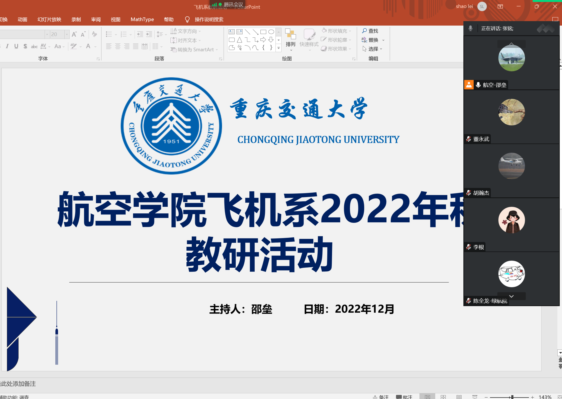Toggle underline formatting
The height and width of the screenshot is (400, 563).
pyautogui.click(x=16, y=46)
